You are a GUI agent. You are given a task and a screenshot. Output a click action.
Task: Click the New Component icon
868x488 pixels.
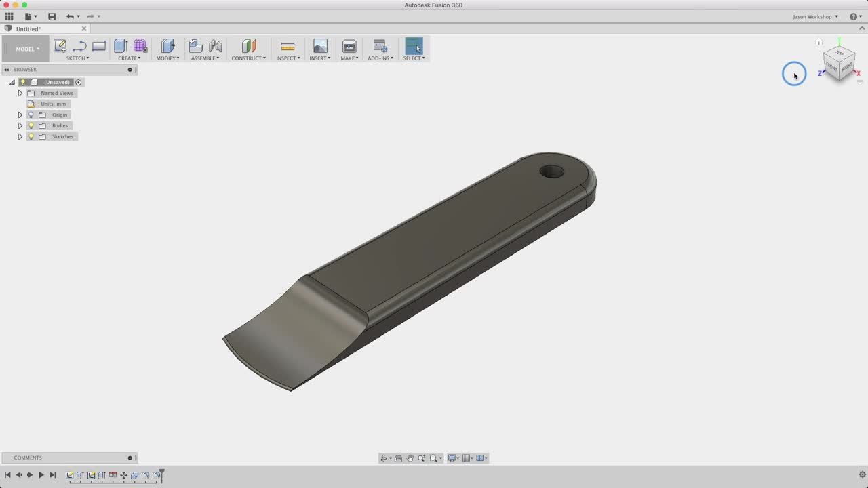[x=195, y=46]
